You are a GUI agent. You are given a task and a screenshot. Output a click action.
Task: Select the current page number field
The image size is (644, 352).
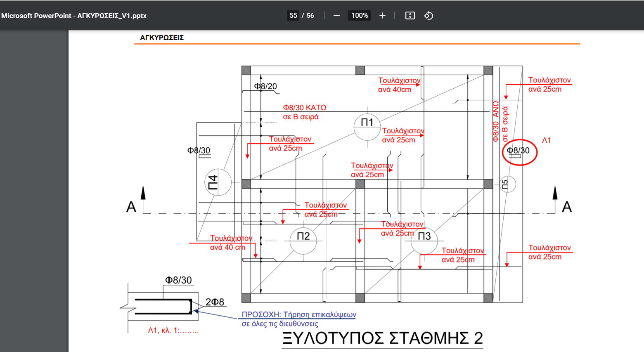pos(293,16)
